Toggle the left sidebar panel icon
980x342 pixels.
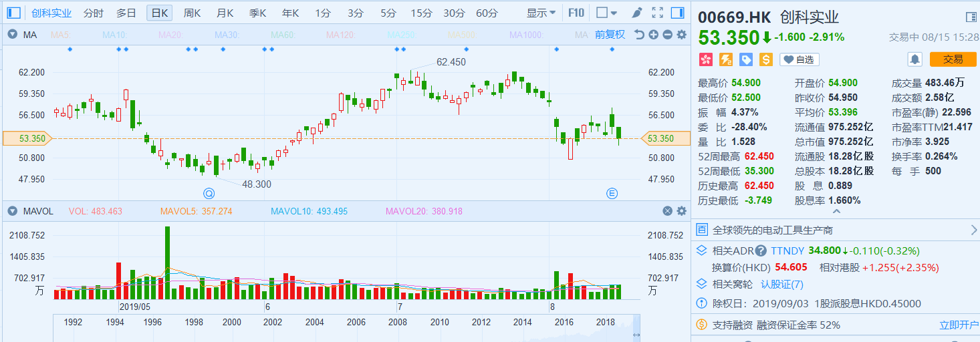[15, 13]
